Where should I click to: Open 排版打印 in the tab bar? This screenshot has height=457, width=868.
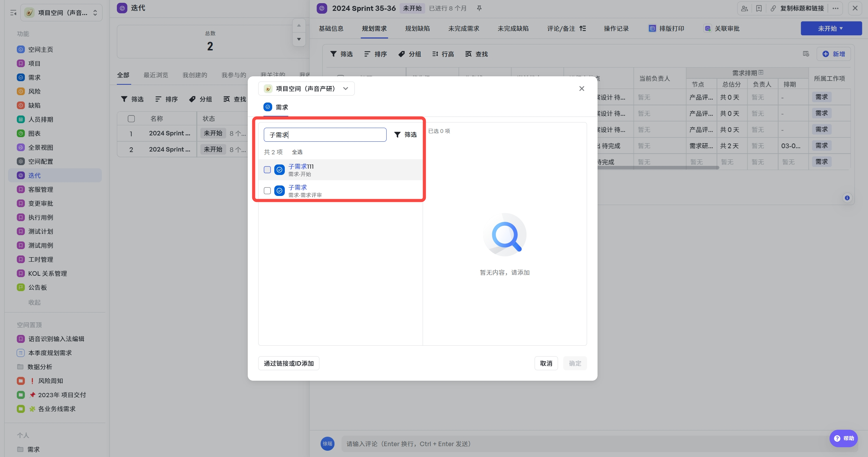666,28
